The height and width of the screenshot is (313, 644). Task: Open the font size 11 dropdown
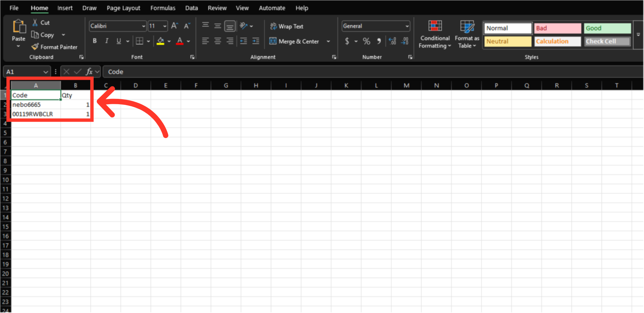(165, 26)
